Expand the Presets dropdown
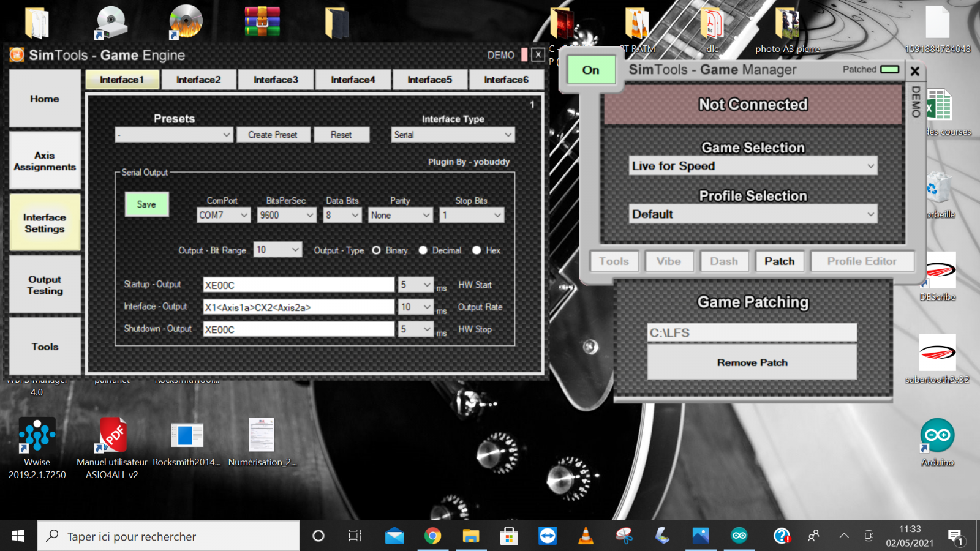 [x=174, y=135]
